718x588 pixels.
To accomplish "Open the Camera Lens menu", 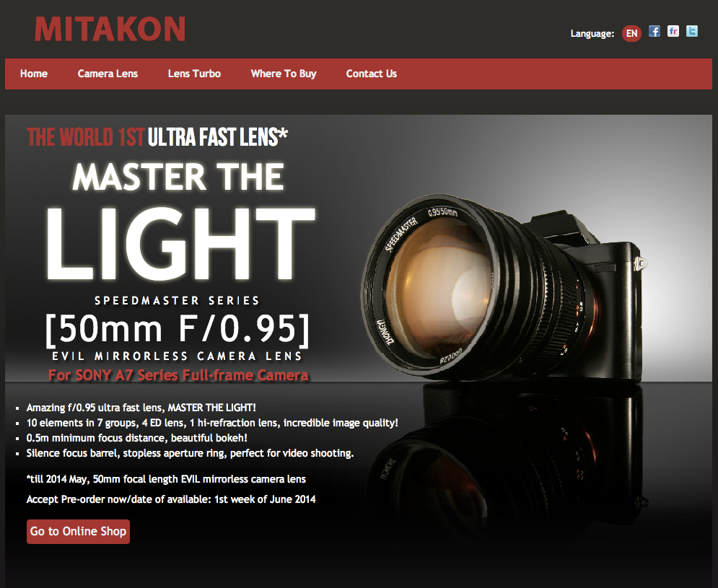I will (x=108, y=74).
